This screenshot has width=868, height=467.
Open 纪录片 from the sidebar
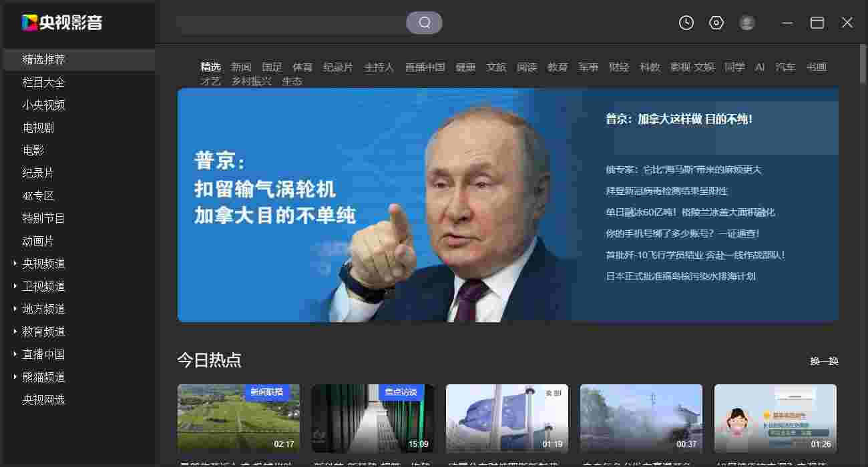(38, 173)
